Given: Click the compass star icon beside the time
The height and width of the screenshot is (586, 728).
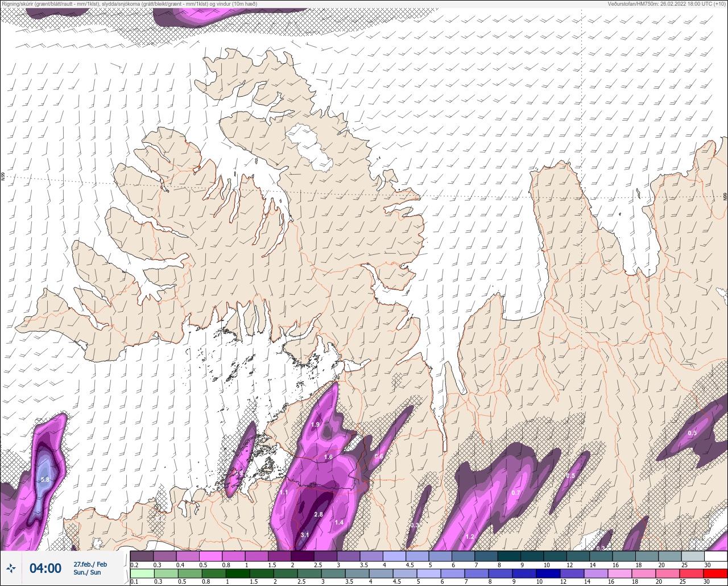Looking at the screenshot, I should [x=11, y=568].
